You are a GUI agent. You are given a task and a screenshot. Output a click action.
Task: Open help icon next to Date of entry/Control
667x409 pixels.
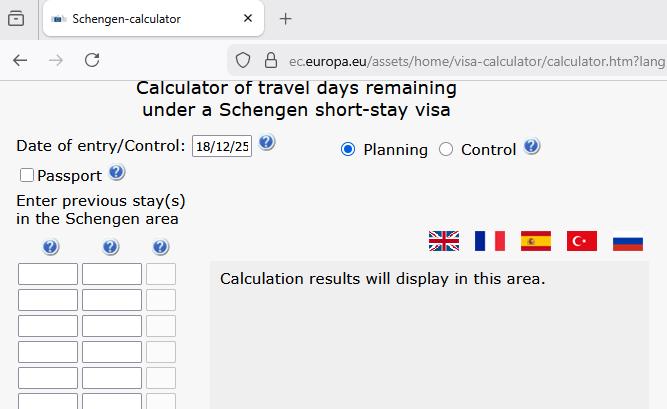267,142
